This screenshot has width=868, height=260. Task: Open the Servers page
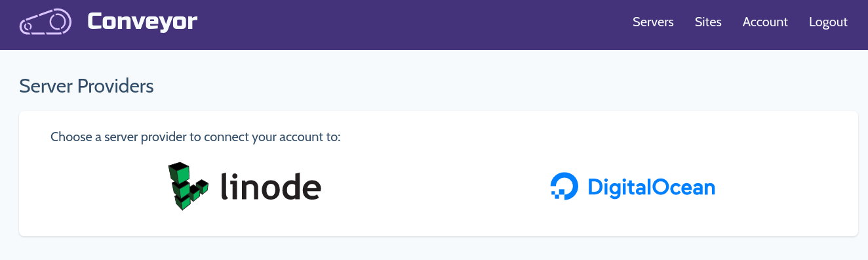653,22
